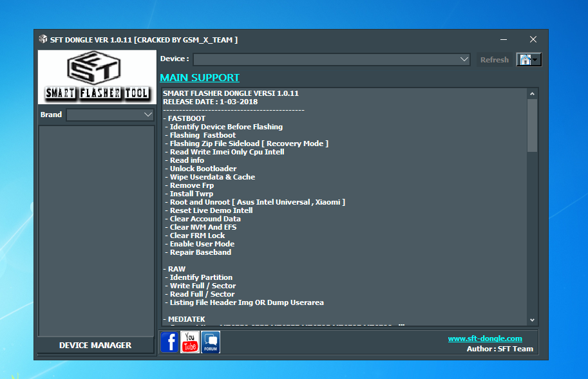
Task: Click the SFT app icon in title bar
Action: [x=43, y=39]
